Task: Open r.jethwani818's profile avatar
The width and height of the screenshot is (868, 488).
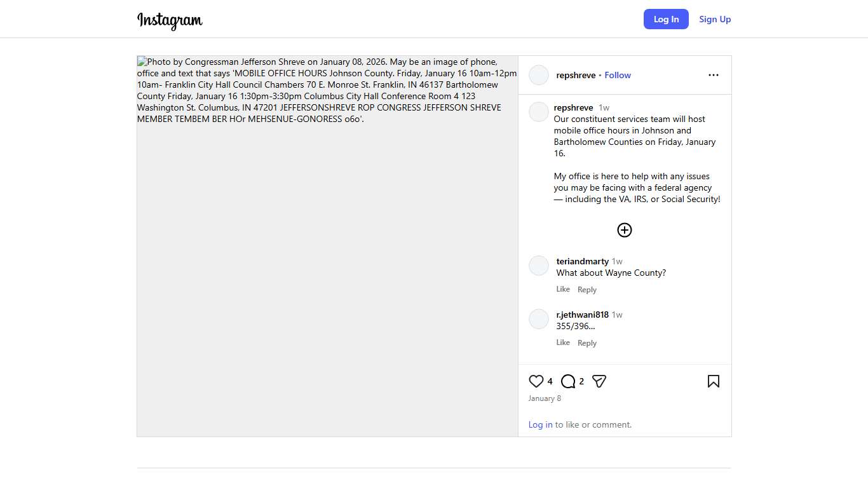Action: 539,319
